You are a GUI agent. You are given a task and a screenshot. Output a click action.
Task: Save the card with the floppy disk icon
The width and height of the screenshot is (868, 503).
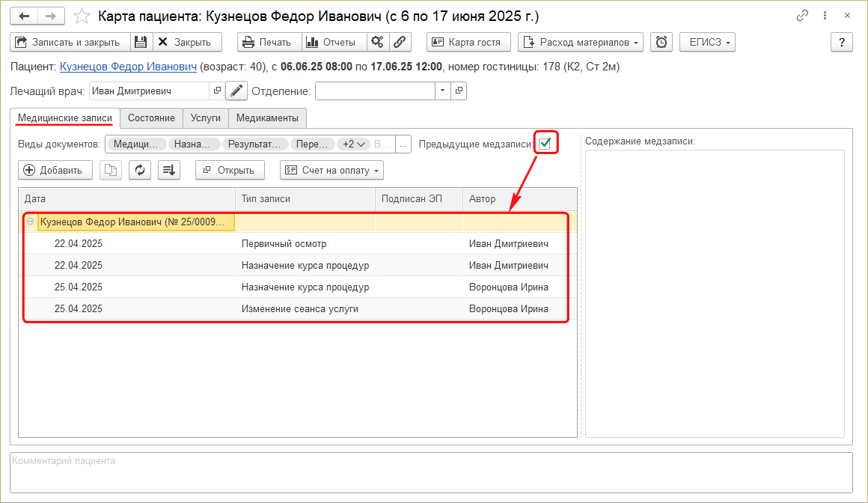coord(141,42)
